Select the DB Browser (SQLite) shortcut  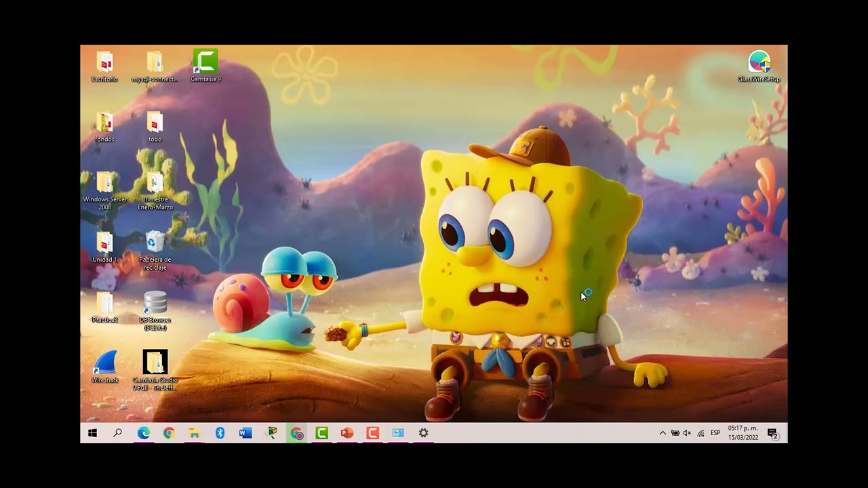pyautogui.click(x=155, y=311)
